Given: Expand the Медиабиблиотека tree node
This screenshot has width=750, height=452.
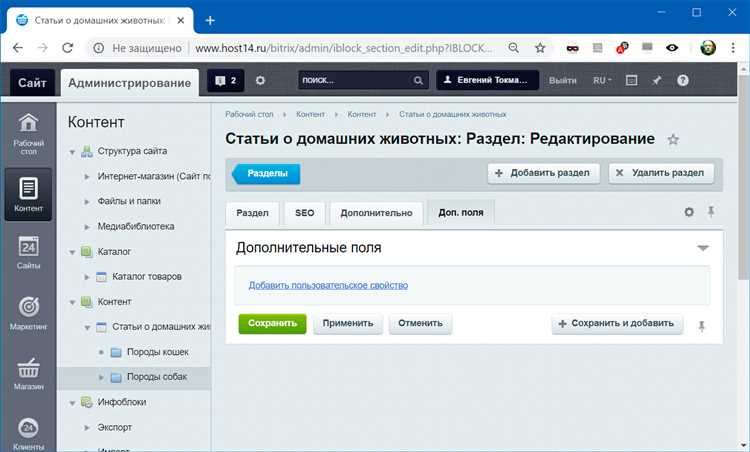Looking at the screenshot, I should [x=87, y=227].
